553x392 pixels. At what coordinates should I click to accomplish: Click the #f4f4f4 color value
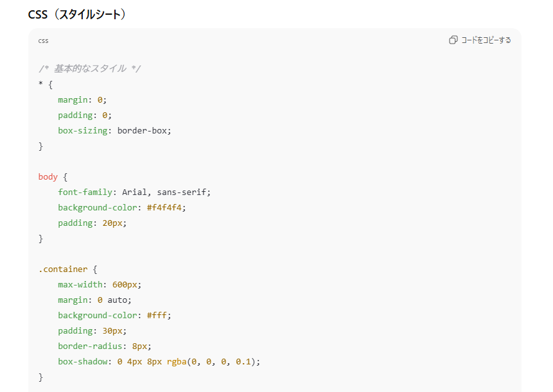(x=164, y=208)
